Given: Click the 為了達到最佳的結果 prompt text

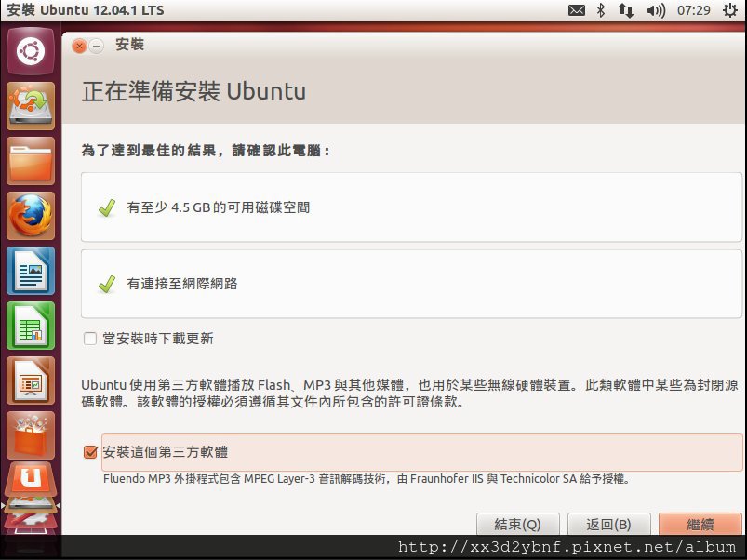Looking at the screenshot, I should click(x=206, y=151).
